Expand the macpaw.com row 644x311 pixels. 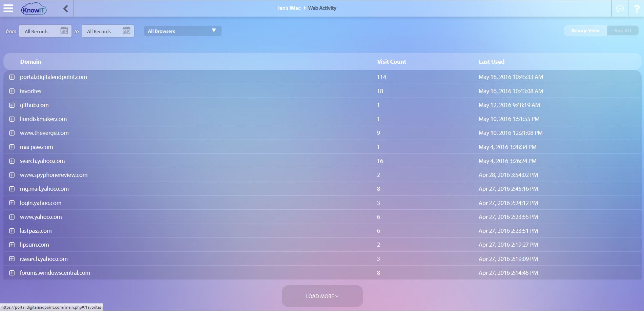pos(12,147)
